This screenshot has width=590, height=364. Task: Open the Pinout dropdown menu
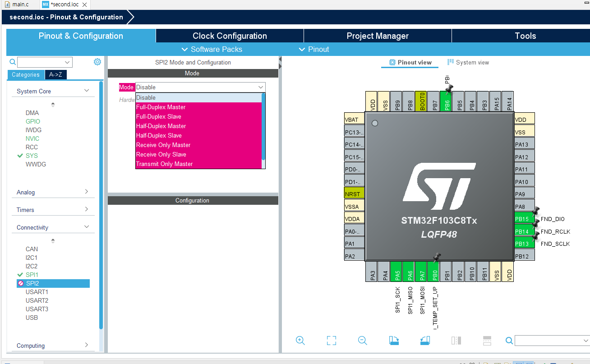pyautogui.click(x=314, y=49)
